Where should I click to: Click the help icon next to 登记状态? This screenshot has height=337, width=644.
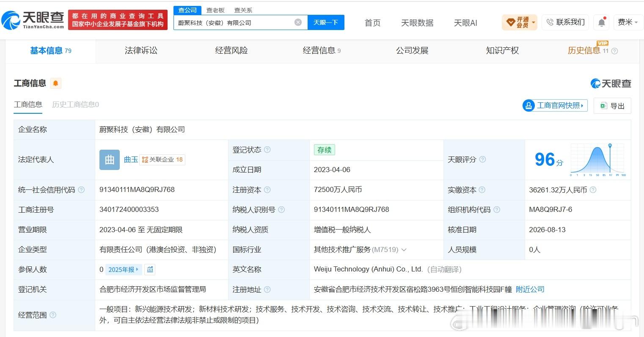pyautogui.click(x=267, y=150)
